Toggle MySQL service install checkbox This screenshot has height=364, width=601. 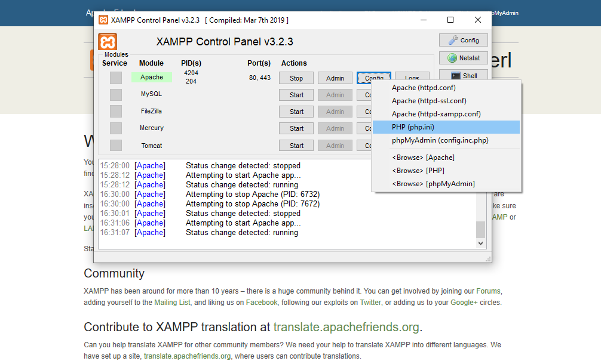116,94
